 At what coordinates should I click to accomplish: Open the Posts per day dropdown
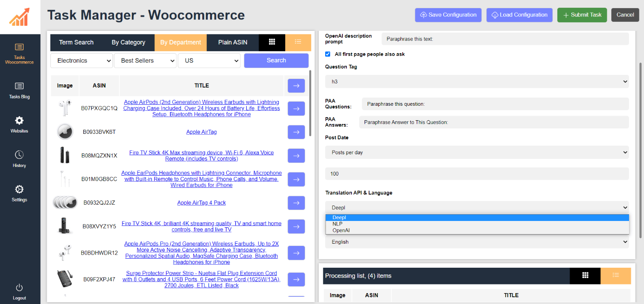point(477,152)
